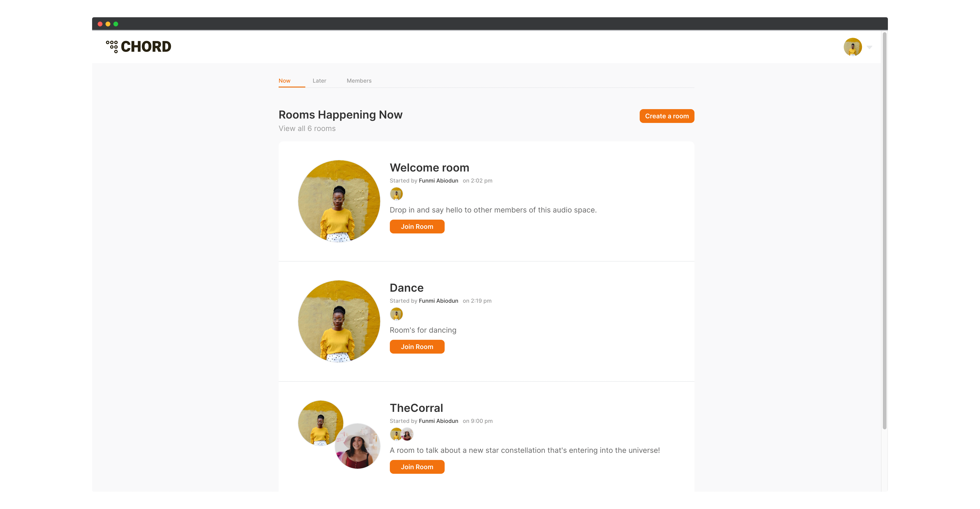
Task: Join TheCorral room
Action: pyautogui.click(x=417, y=467)
